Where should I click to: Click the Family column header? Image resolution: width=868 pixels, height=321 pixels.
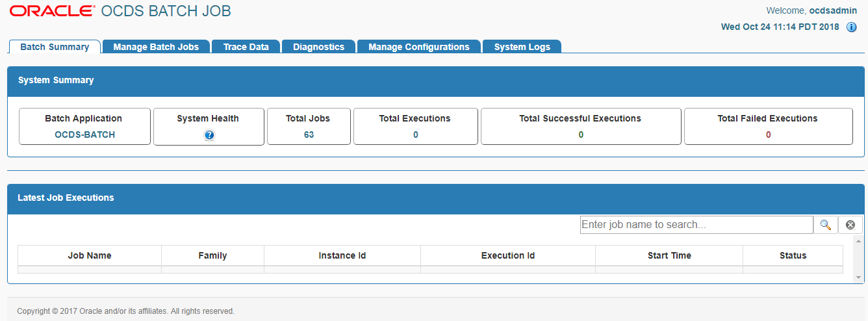pyautogui.click(x=212, y=255)
